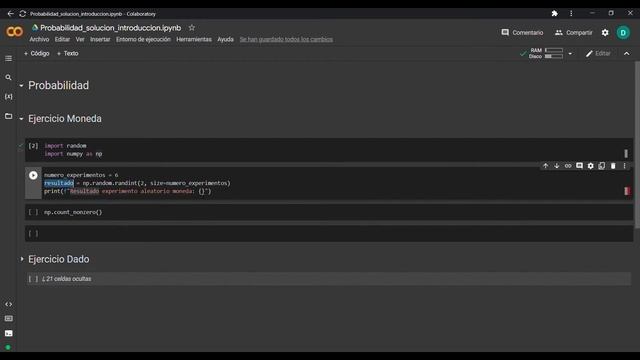640x360 pixels.
Task: Move cell up with arrow icon
Action: point(546,166)
